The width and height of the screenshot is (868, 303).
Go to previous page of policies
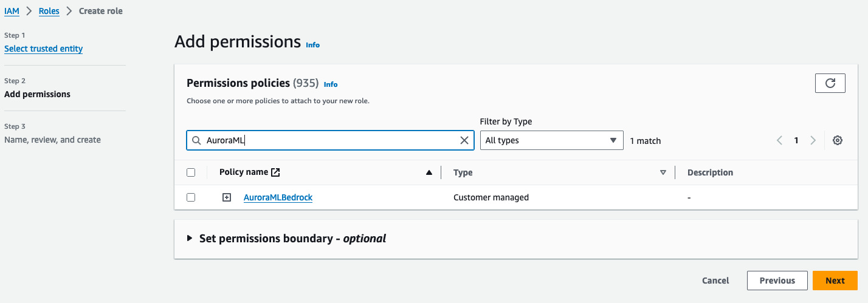click(x=779, y=140)
